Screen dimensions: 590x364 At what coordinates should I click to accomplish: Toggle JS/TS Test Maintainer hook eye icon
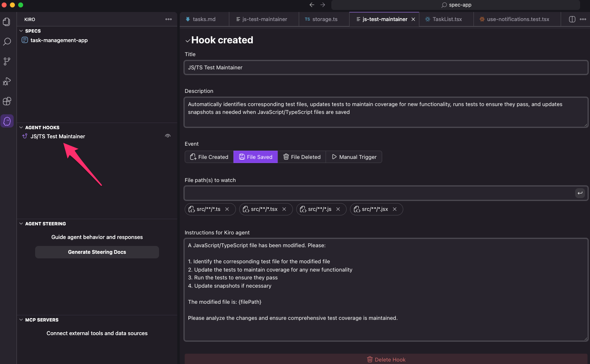168,136
